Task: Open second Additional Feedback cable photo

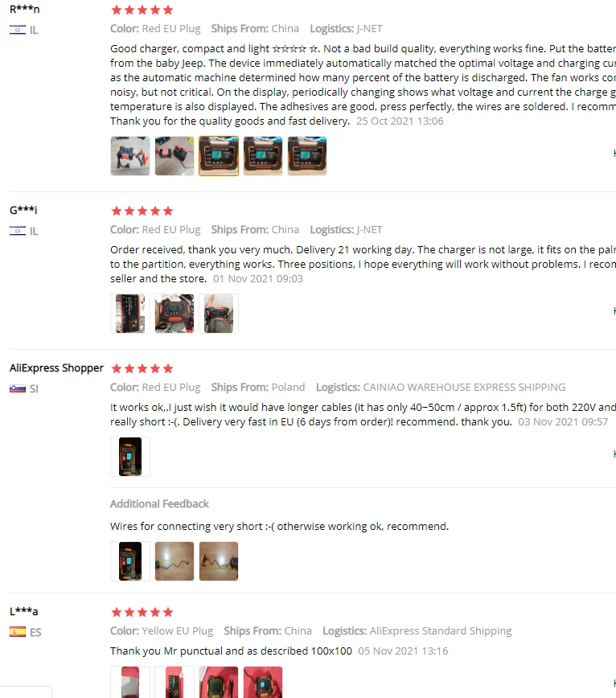Action: [175, 561]
